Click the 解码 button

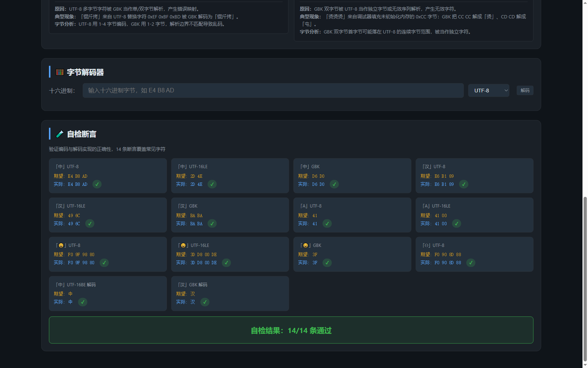(525, 91)
